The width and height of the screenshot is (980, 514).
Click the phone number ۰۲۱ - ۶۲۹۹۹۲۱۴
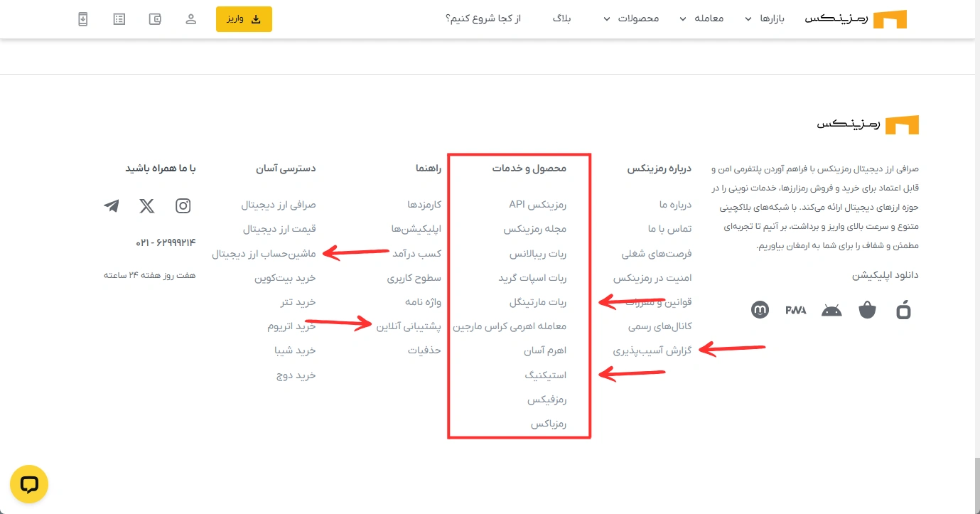coord(166,242)
